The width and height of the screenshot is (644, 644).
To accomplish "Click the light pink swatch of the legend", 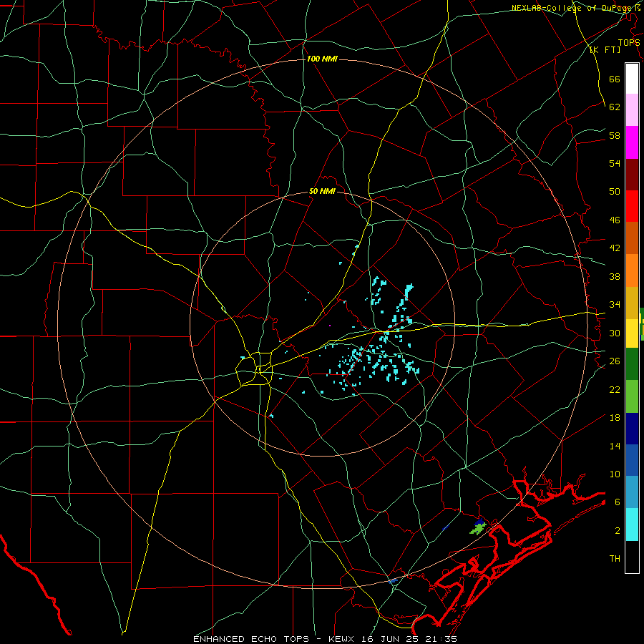I will pyautogui.click(x=632, y=109).
